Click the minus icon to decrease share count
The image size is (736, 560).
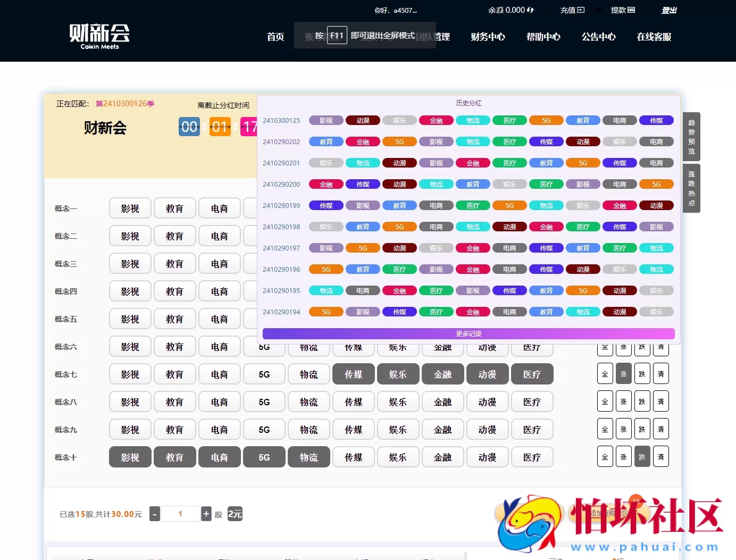point(154,514)
